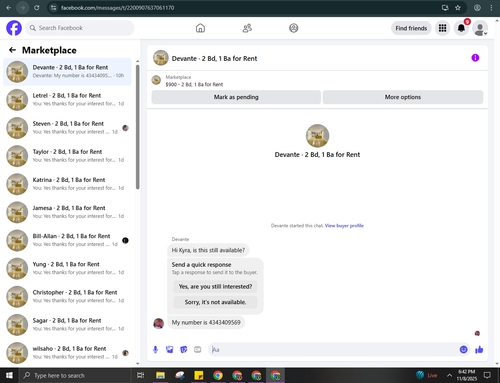
Task: Open Task View on the taskbar
Action: (141, 376)
